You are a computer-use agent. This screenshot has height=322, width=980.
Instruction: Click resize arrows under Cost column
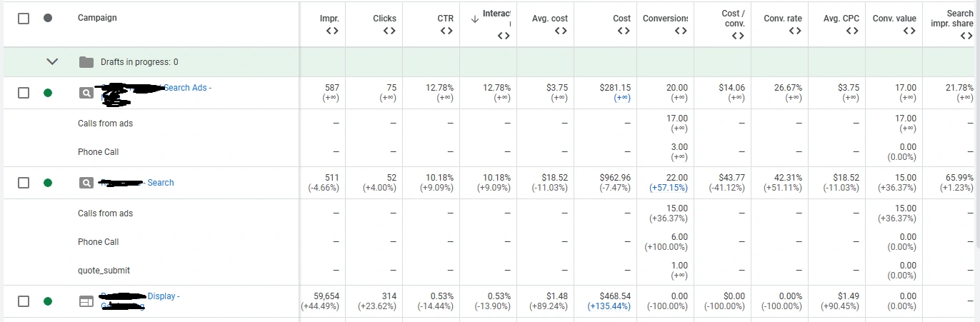[624, 31]
